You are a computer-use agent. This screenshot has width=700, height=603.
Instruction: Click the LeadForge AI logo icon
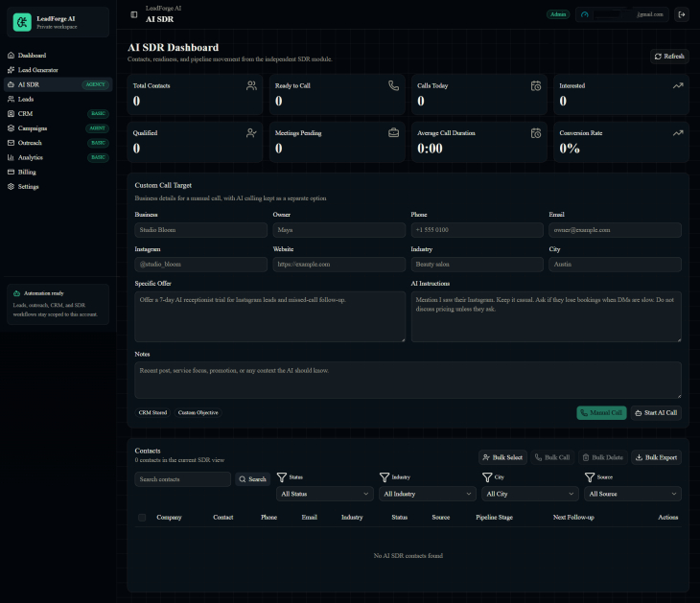tap(22, 22)
